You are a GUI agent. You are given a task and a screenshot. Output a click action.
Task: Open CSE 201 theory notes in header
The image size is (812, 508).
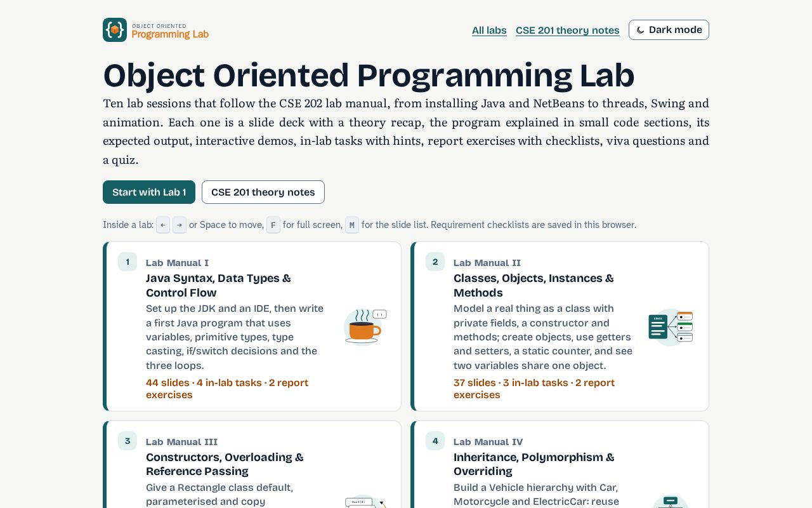(x=568, y=30)
